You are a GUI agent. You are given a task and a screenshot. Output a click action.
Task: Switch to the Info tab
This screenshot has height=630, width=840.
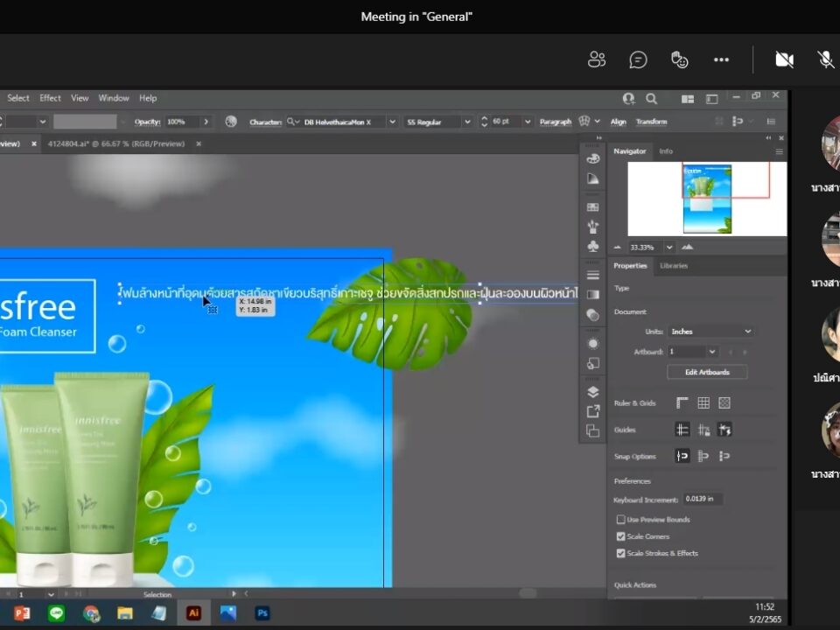coord(666,151)
